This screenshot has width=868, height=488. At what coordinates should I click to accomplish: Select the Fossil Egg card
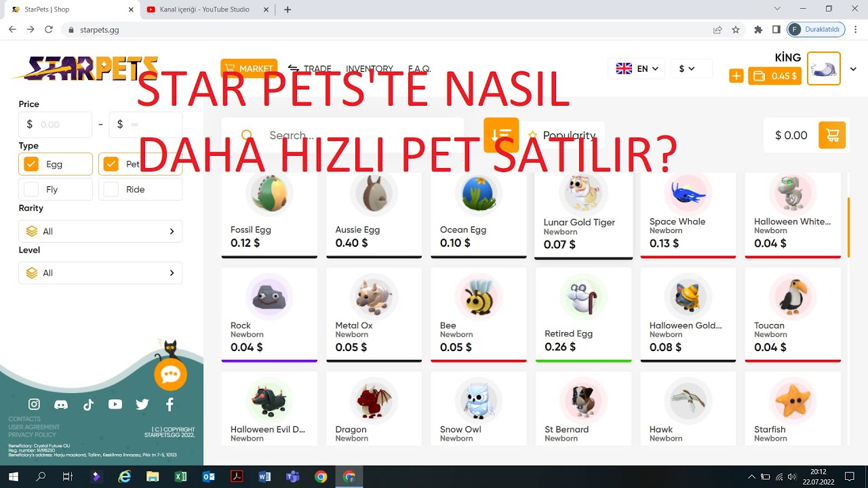(x=269, y=214)
